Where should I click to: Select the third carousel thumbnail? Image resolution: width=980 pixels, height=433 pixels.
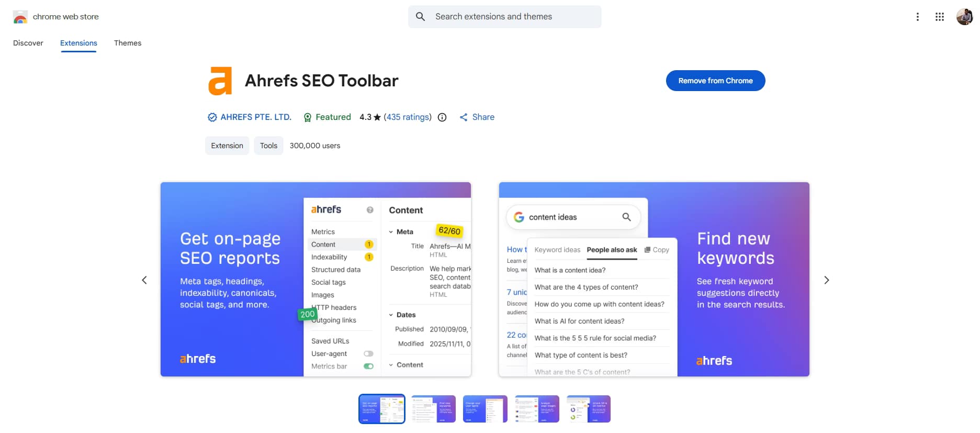tap(485, 409)
